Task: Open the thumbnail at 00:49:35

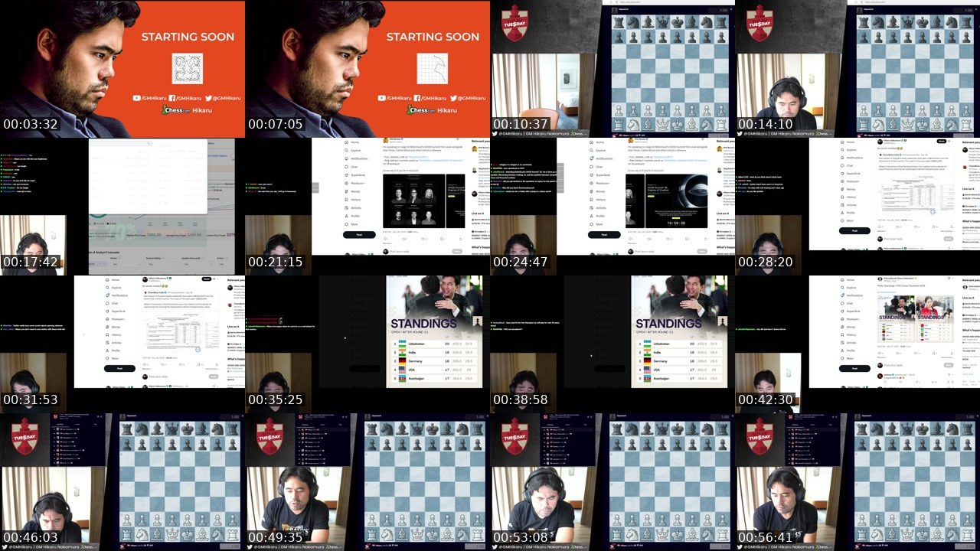Action: tap(367, 482)
